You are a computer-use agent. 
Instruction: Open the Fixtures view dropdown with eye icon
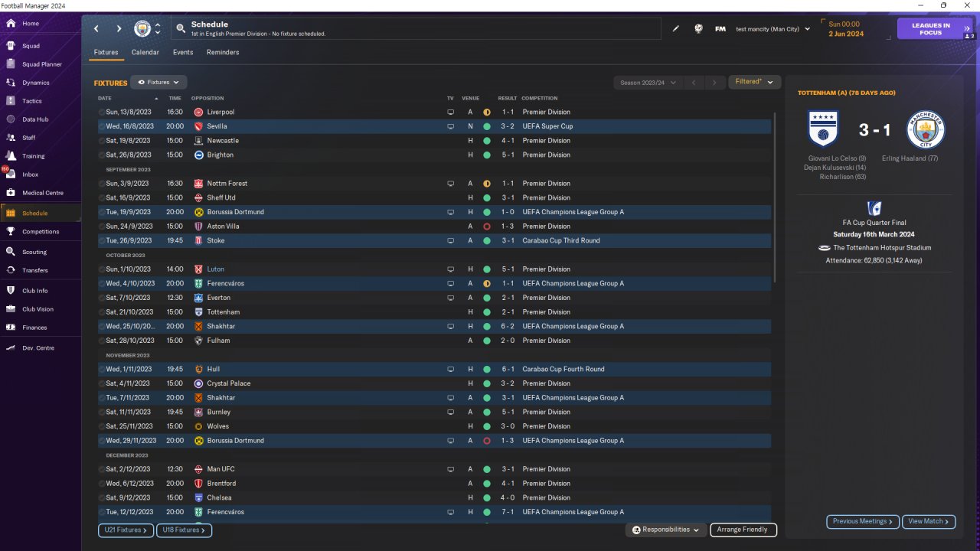coord(158,82)
